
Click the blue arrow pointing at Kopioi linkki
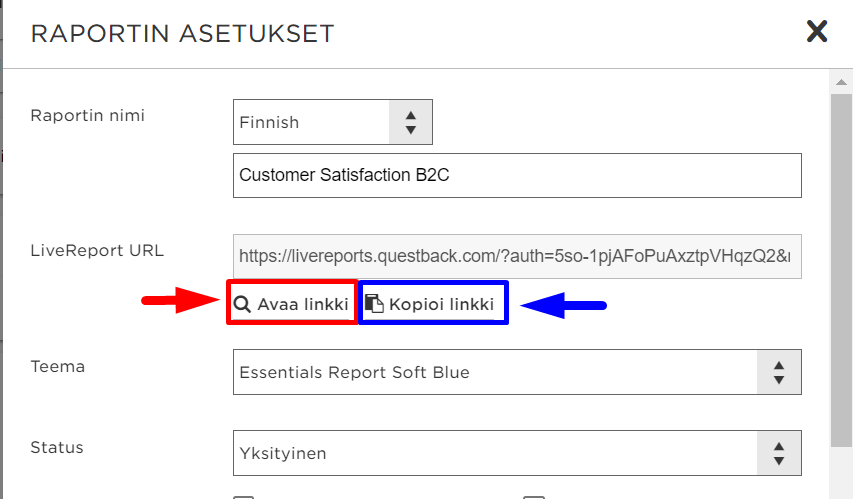(x=564, y=305)
